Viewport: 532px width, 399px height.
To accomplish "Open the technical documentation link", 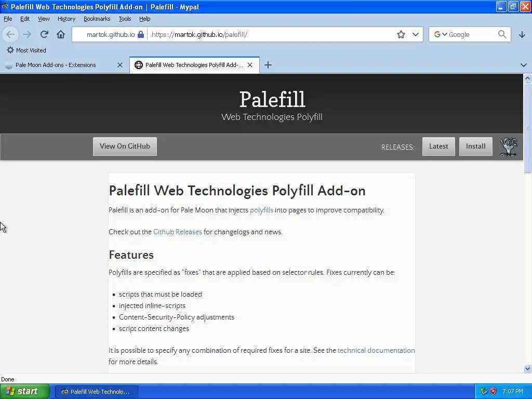I will (376, 350).
